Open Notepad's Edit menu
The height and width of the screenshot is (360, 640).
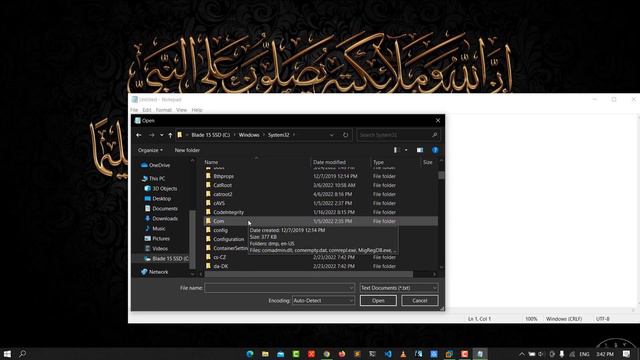pyautogui.click(x=147, y=110)
